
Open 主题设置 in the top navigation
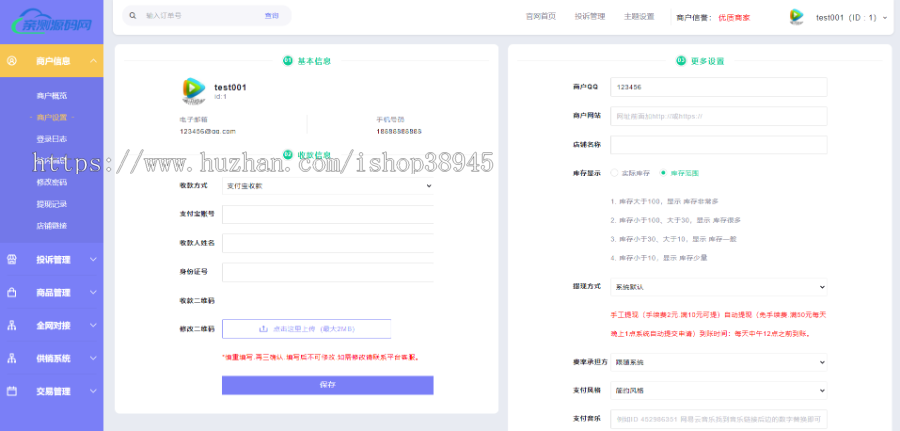pos(638,17)
